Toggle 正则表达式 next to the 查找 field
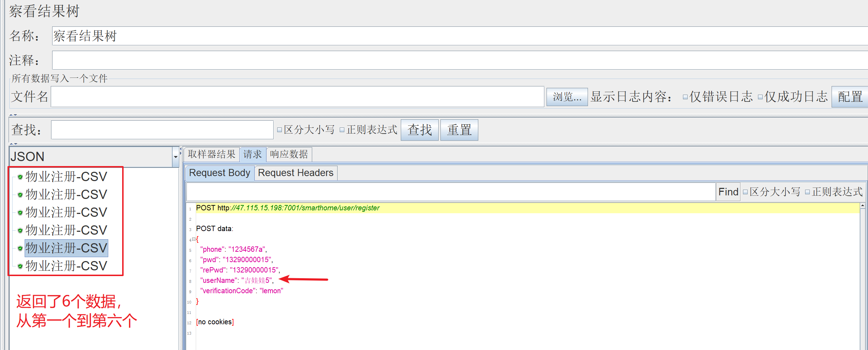Screen dimensions: 868x350 [x=342, y=130]
